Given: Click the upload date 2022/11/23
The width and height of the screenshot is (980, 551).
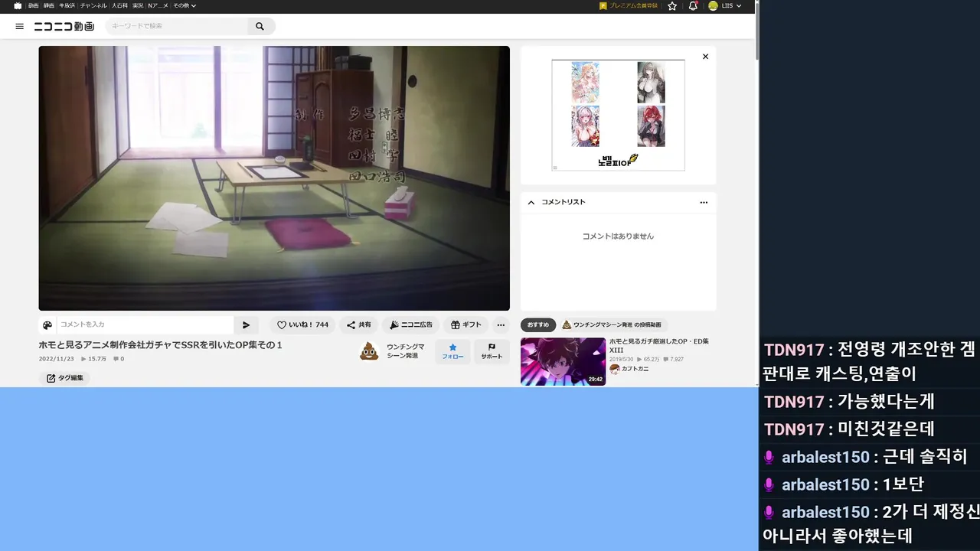Looking at the screenshot, I should [x=57, y=358].
